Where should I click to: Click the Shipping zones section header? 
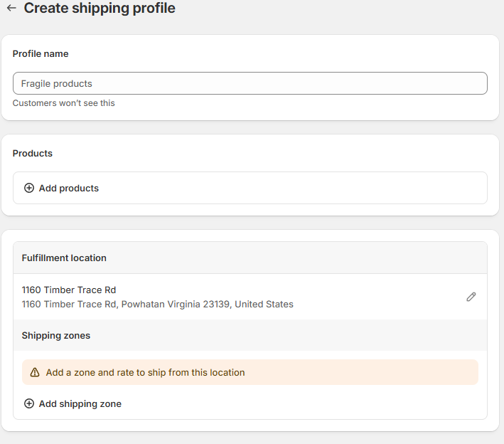tap(56, 335)
